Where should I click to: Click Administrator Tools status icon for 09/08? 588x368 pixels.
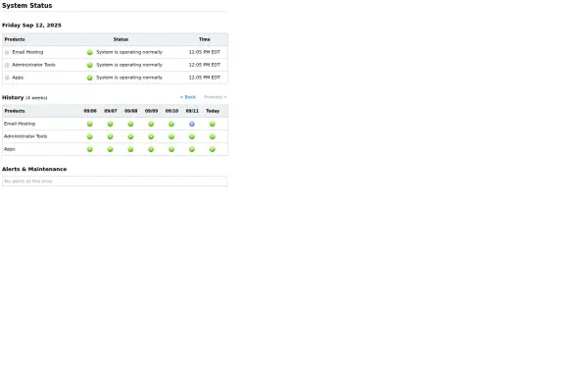pos(130,136)
